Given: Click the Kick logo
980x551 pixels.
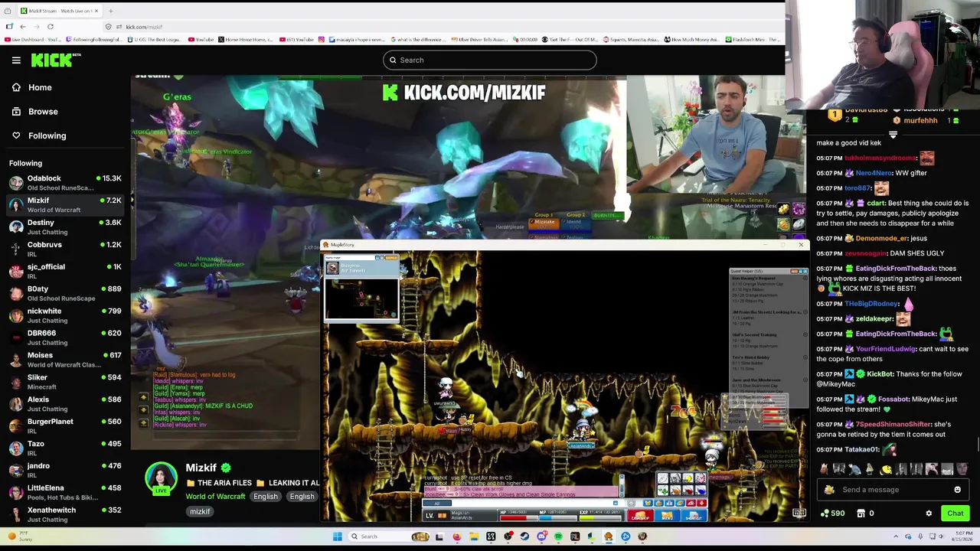Looking at the screenshot, I should pos(56,60).
